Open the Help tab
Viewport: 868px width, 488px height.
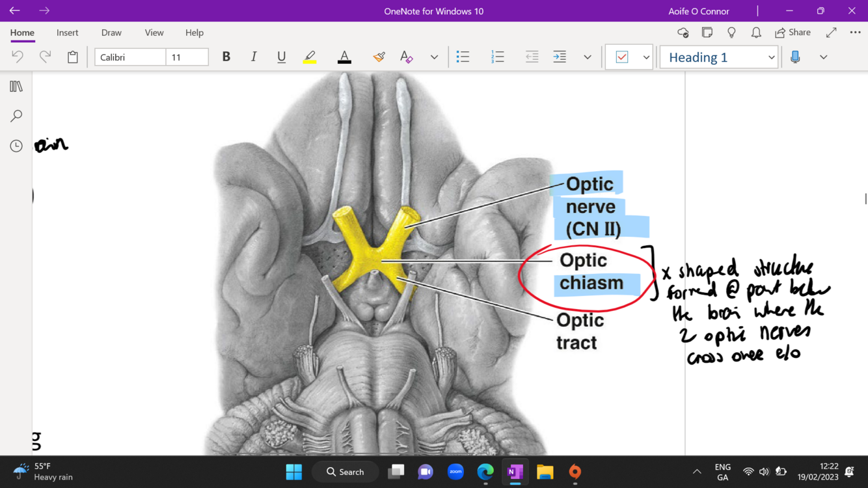point(194,33)
